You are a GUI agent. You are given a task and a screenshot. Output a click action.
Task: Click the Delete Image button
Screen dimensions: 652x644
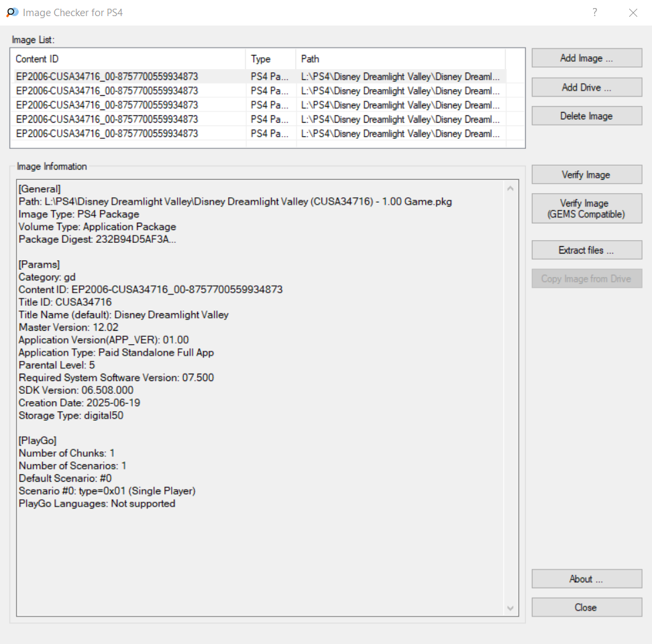pos(586,116)
